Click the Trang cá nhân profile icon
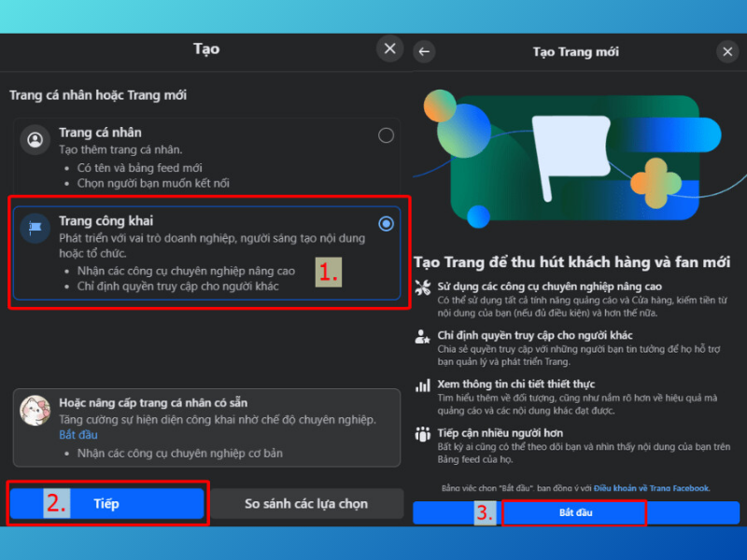The height and width of the screenshot is (560, 747). pos(35,139)
